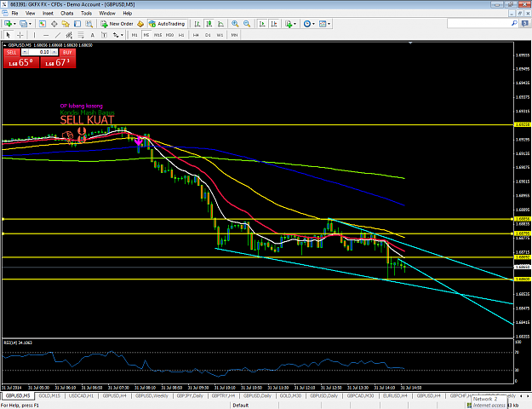532x409 pixels.
Task: Select the Arrows objects tool
Action: pos(116,35)
